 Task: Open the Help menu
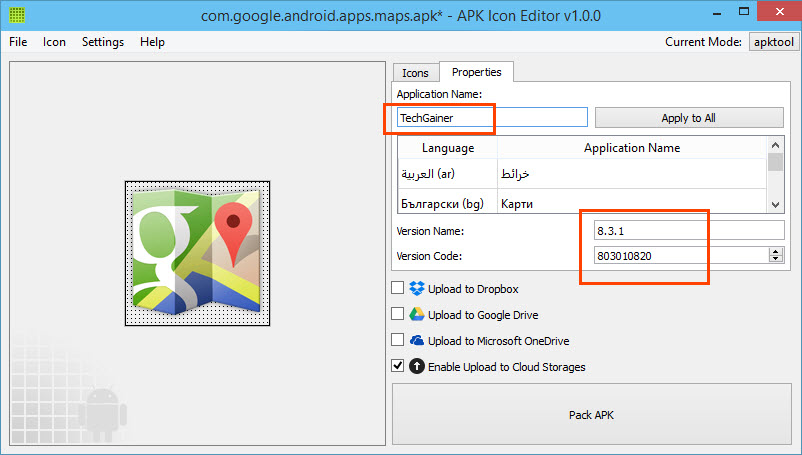152,42
